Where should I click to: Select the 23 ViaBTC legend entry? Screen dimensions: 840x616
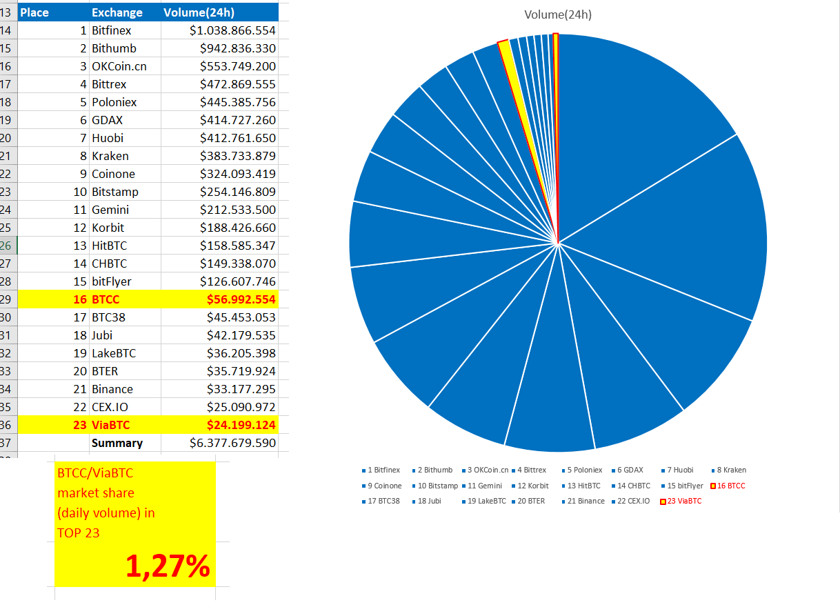coord(681,501)
